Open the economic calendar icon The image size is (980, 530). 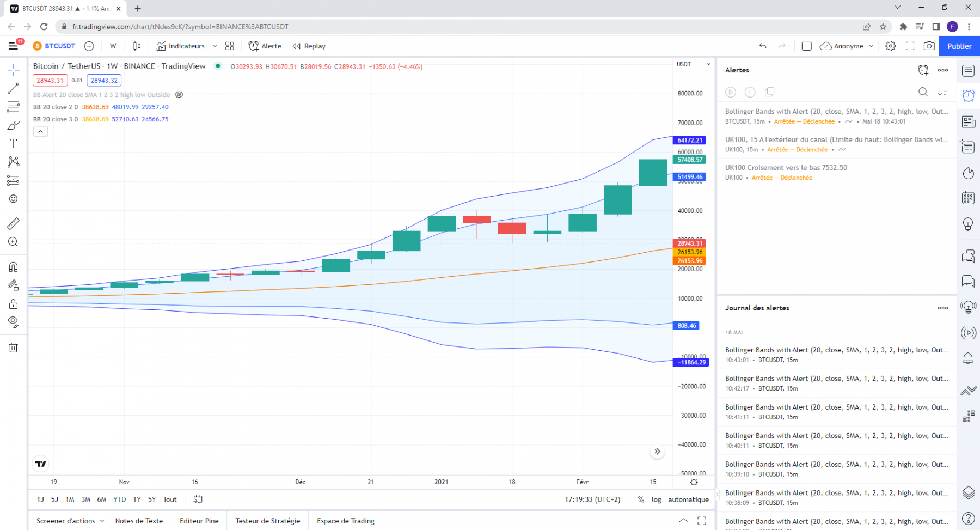tap(968, 198)
